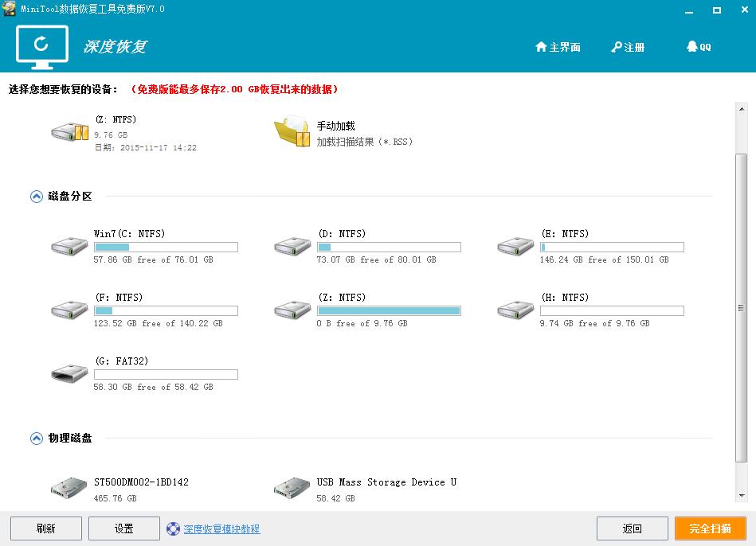The width and height of the screenshot is (756, 546).
Task: Select the ST500DM002-1BD142 physical disk icon
Action: (x=69, y=488)
